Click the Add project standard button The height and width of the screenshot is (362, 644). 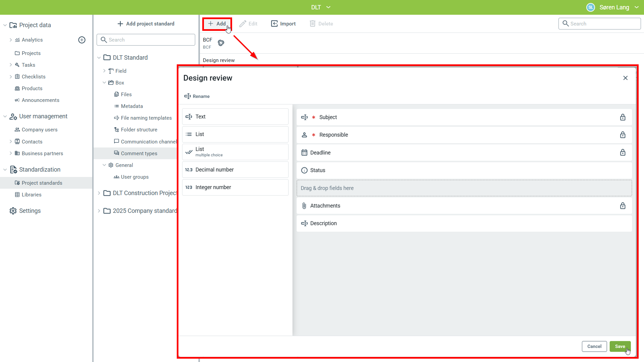click(146, 24)
